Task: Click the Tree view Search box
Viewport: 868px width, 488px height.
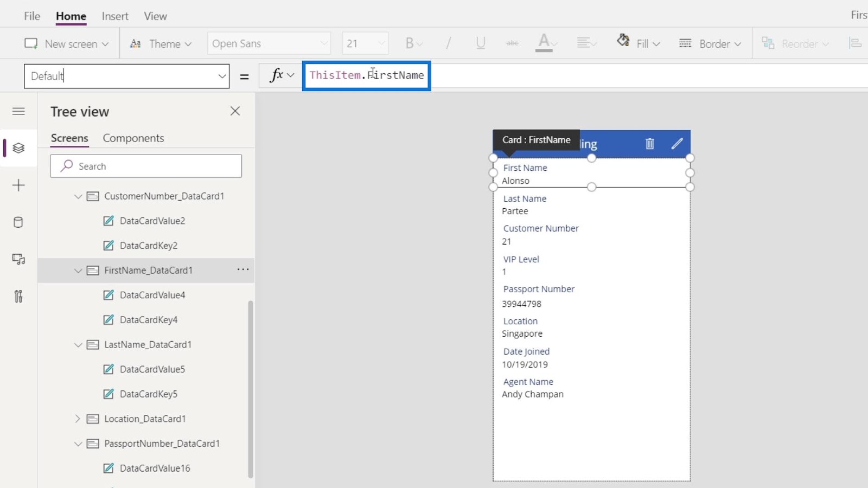Action: tap(146, 166)
